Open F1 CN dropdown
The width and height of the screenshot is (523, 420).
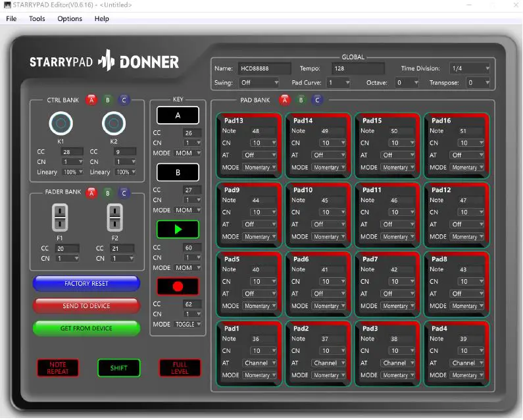coord(67,259)
